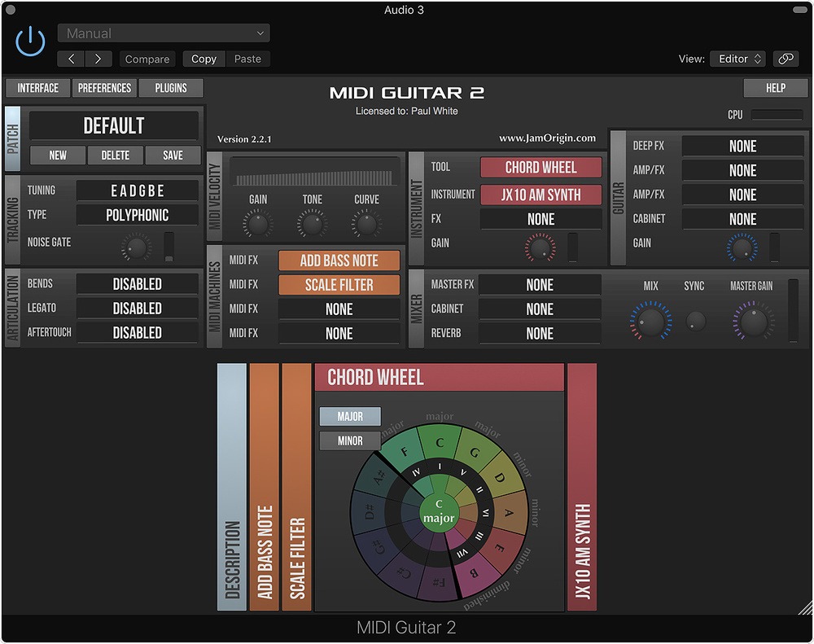Open the Description vertical tab

(x=231, y=487)
